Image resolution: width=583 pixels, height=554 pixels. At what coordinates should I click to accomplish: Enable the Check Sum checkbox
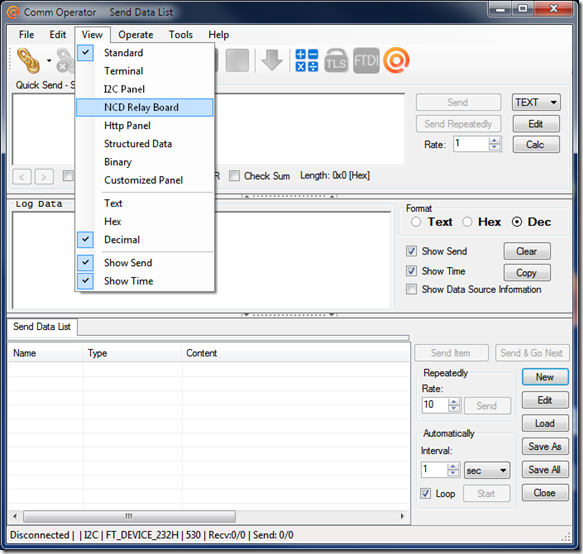(x=234, y=175)
